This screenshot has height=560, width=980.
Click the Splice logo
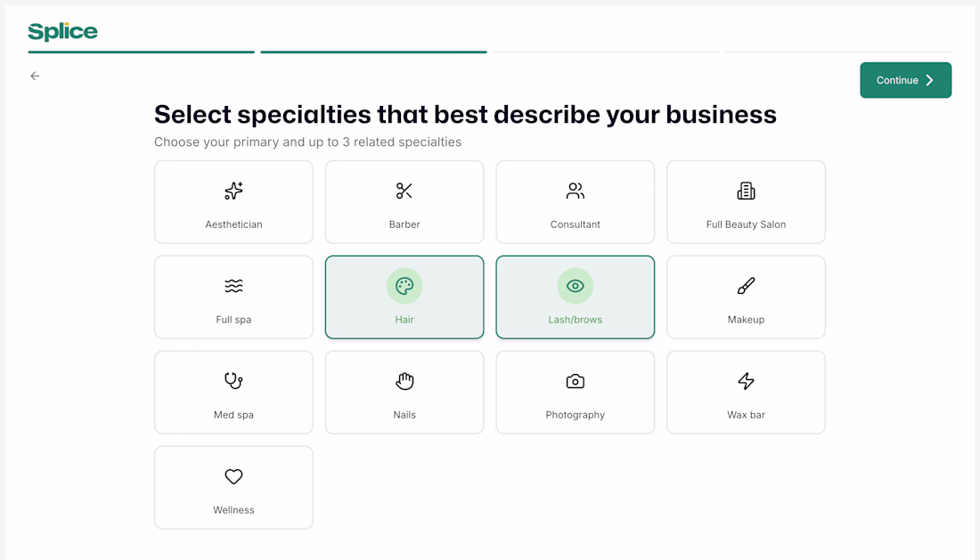(x=62, y=32)
